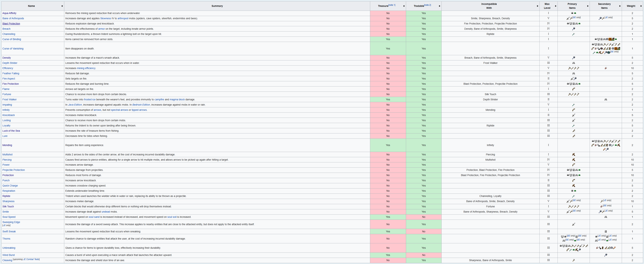Open the Blast Protection enchantment link

11,24
